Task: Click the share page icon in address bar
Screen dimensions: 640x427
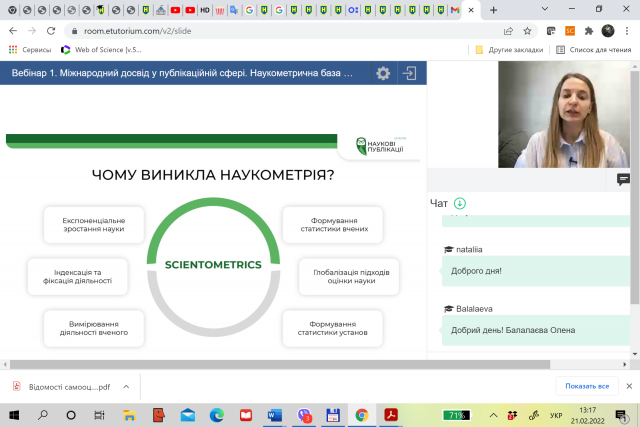Action: (x=509, y=31)
